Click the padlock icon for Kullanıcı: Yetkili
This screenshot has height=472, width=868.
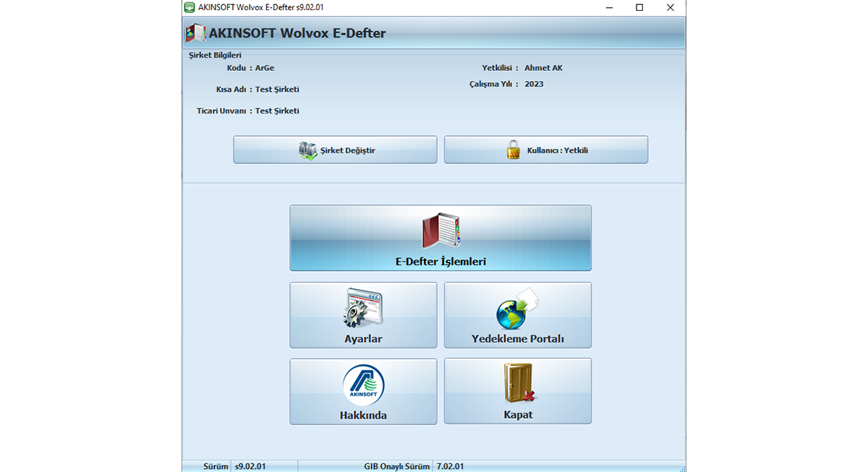tap(513, 150)
